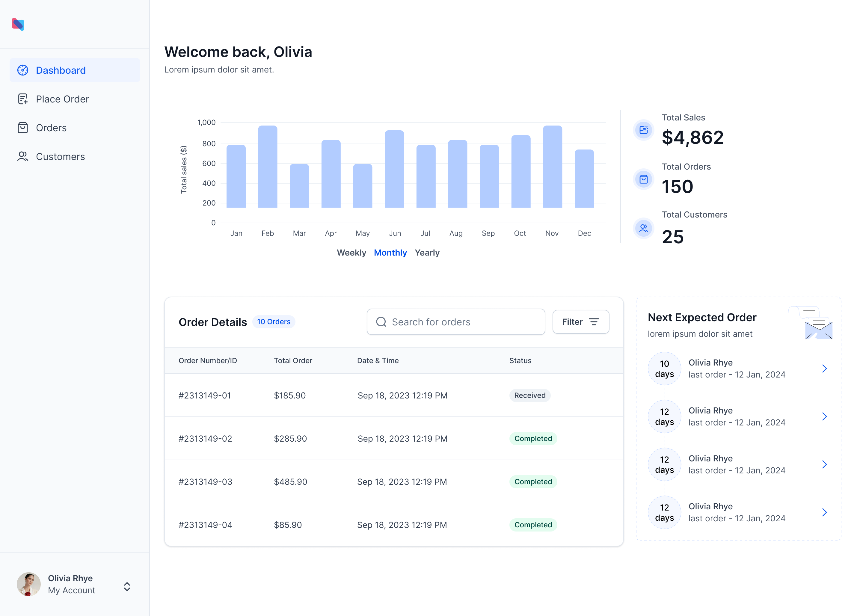
Task: Open details of the first Next Expected Order entry
Action: pyautogui.click(x=824, y=368)
